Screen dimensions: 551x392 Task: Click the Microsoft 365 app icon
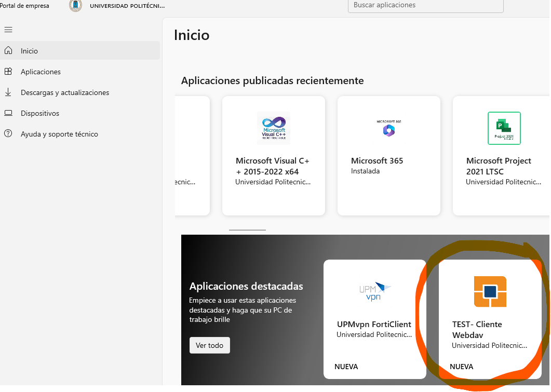388,128
